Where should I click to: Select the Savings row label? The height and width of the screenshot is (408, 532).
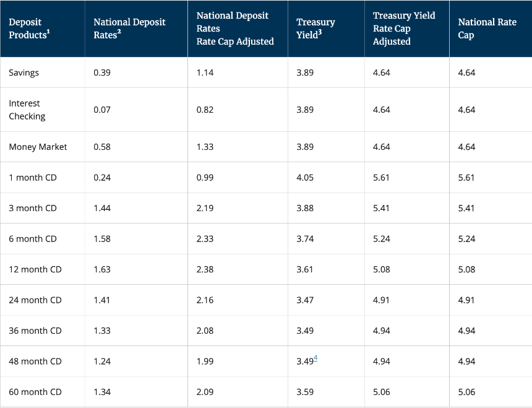tap(24, 72)
